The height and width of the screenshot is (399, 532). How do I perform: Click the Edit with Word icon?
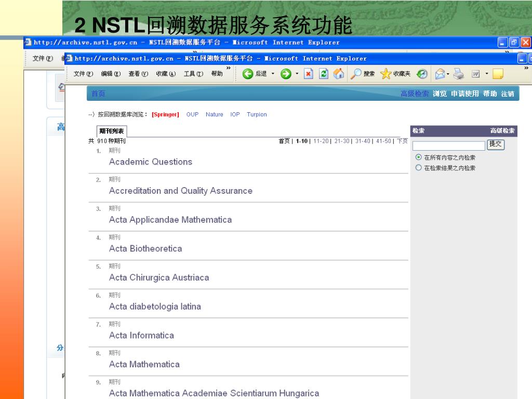(x=476, y=74)
